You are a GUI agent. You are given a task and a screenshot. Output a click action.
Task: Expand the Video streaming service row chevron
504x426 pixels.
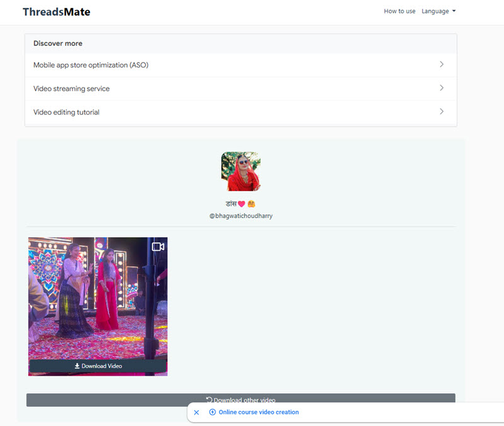coord(442,88)
